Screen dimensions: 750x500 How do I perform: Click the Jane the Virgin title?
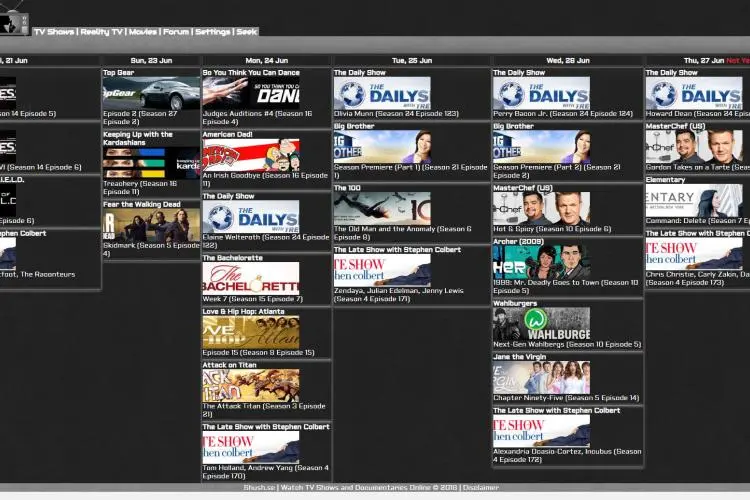[519, 357]
